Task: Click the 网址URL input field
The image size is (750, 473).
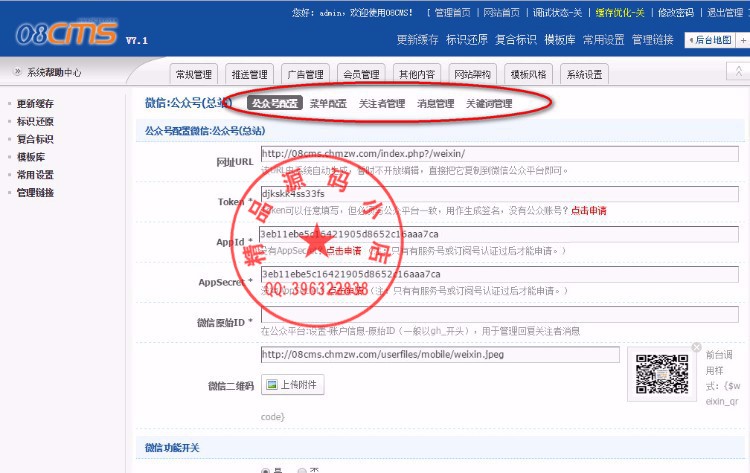Action: click(x=499, y=154)
